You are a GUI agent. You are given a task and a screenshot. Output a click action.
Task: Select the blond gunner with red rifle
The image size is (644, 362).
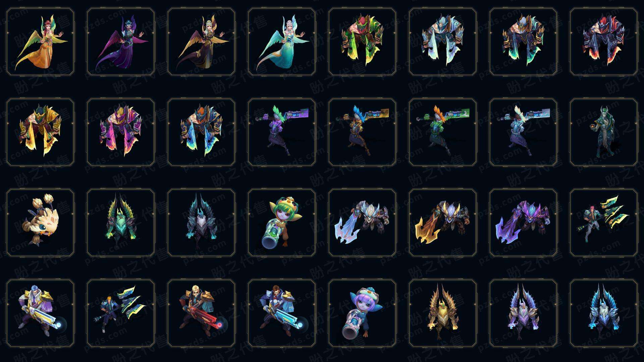201,313
